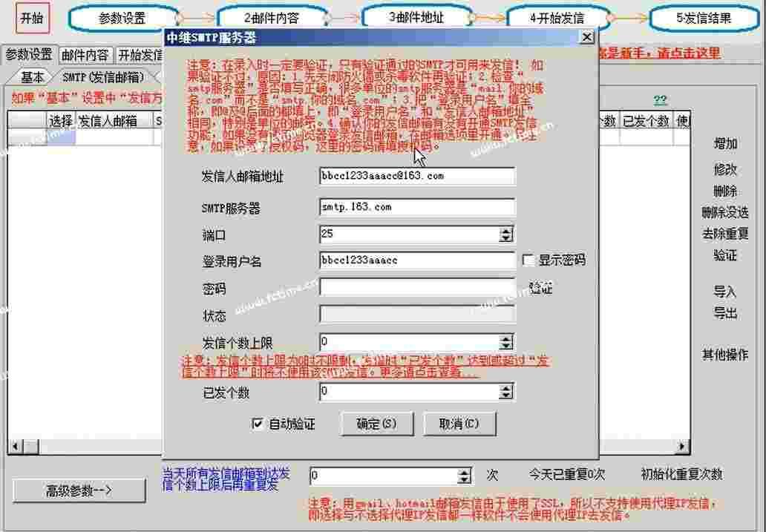Click 导入 in the right sidebar
Image resolution: width=766 pixels, height=532 pixels.
pos(725,292)
